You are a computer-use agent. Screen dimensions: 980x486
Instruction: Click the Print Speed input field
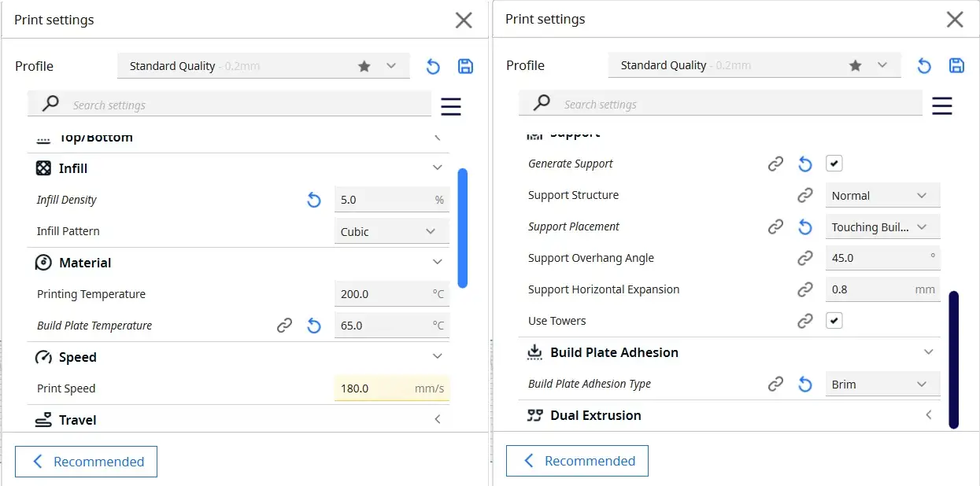pyautogui.click(x=374, y=388)
